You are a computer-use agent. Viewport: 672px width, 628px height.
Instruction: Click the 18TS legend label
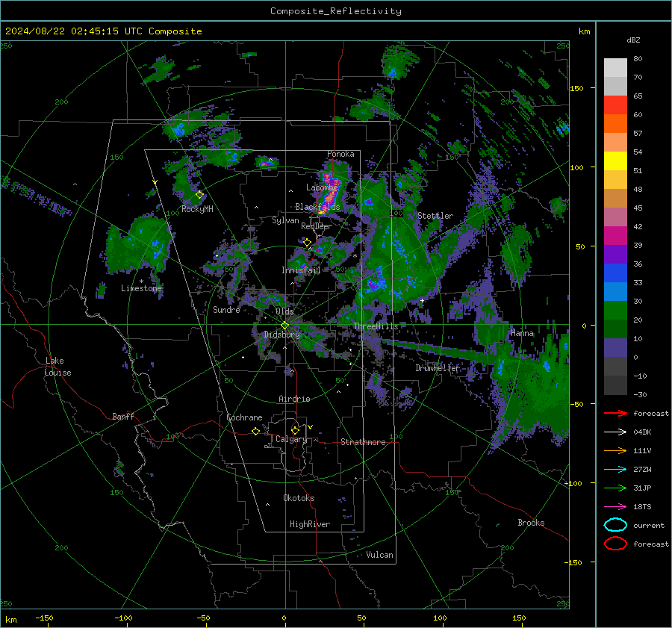[x=642, y=507]
